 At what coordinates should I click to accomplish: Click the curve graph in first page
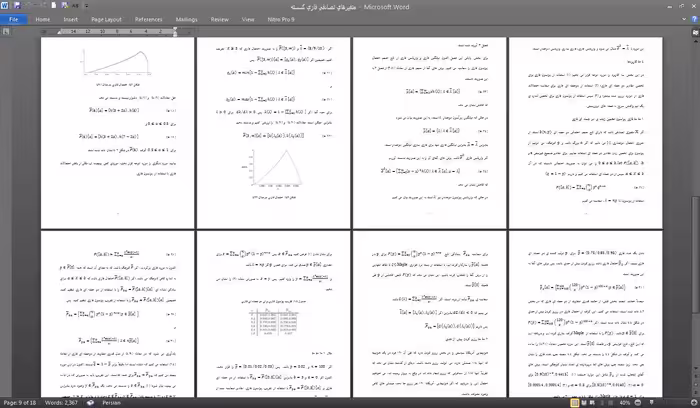[x=117, y=62]
